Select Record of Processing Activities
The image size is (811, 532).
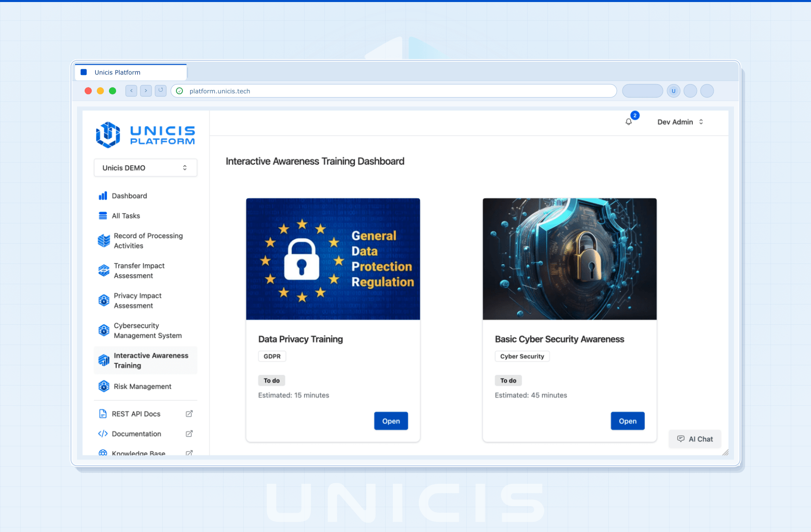click(x=145, y=241)
